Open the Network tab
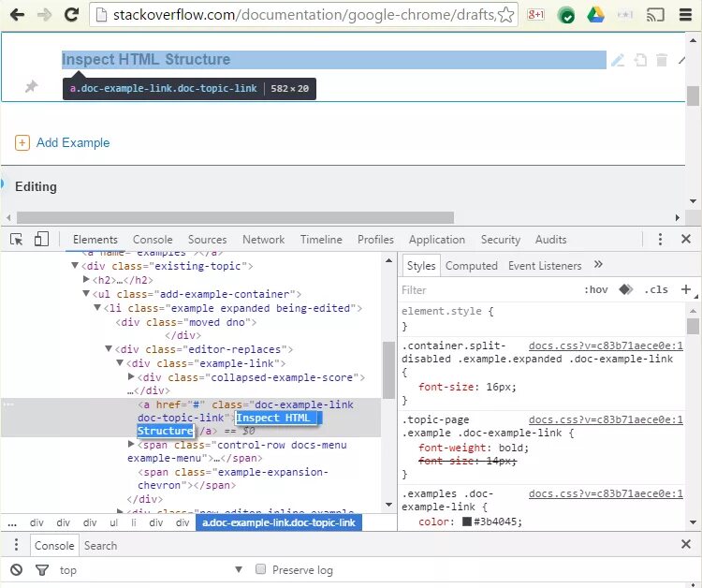The height and width of the screenshot is (588, 702). point(263,240)
